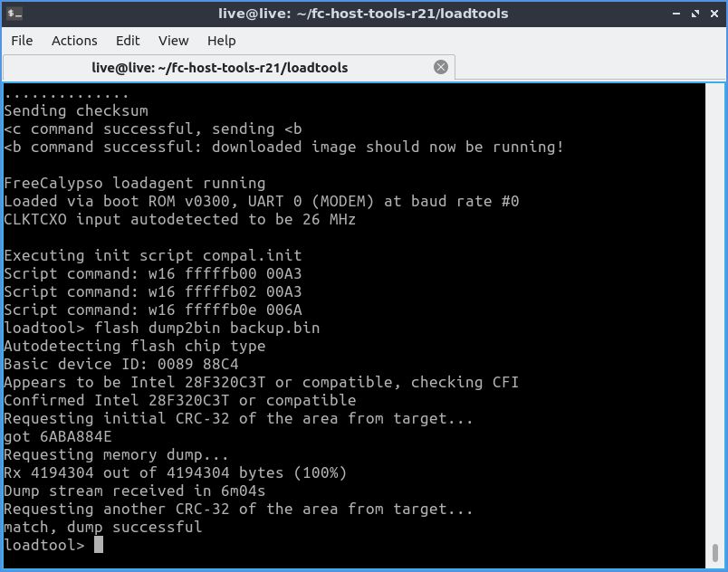The width and height of the screenshot is (728, 572).
Task: Click the 'FreeCalypso loadagent running' line
Action: coord(134,183)
